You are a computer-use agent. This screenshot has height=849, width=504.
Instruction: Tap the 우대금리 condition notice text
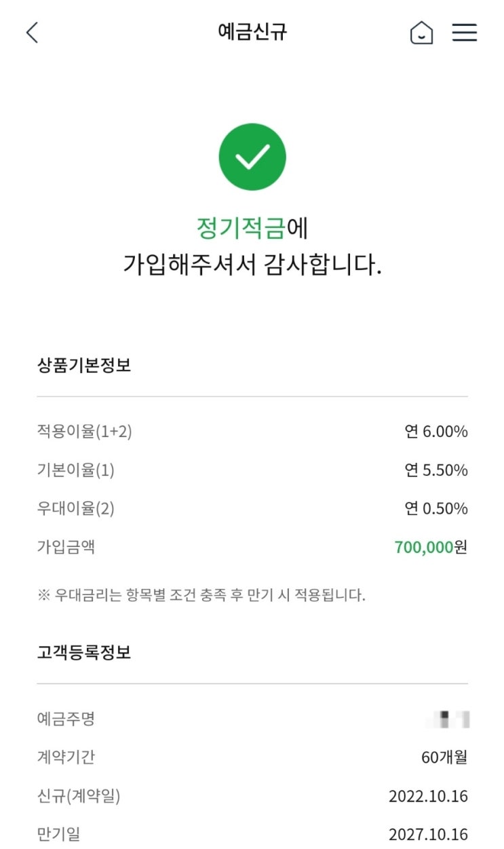(201, 596)
